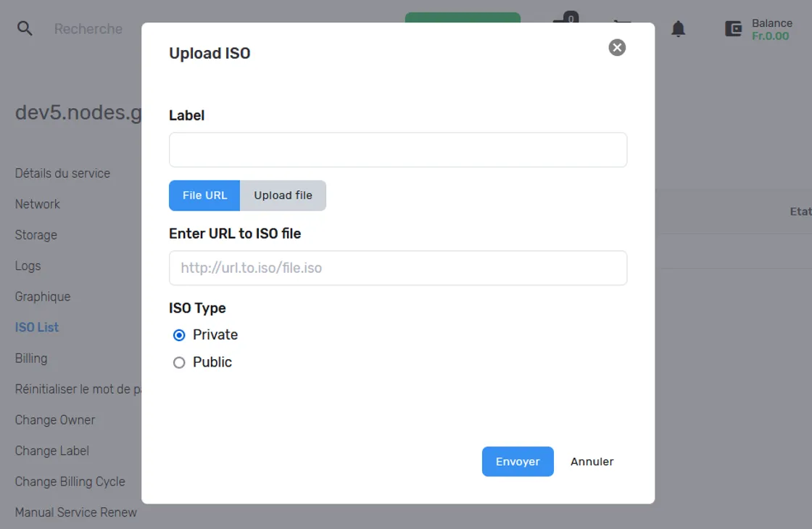The height and width of the screenshot is (529, 812).
Task: Click the Balance wallet icon
Action: 733,29
